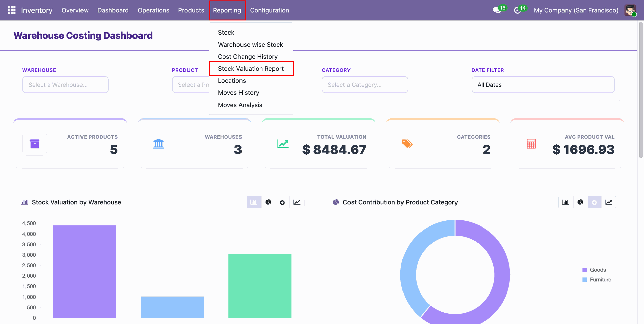Screen dimensions: 644x324
Task: Open the Select a Warehouse dropdown
Action: click(x=65, y=85)
